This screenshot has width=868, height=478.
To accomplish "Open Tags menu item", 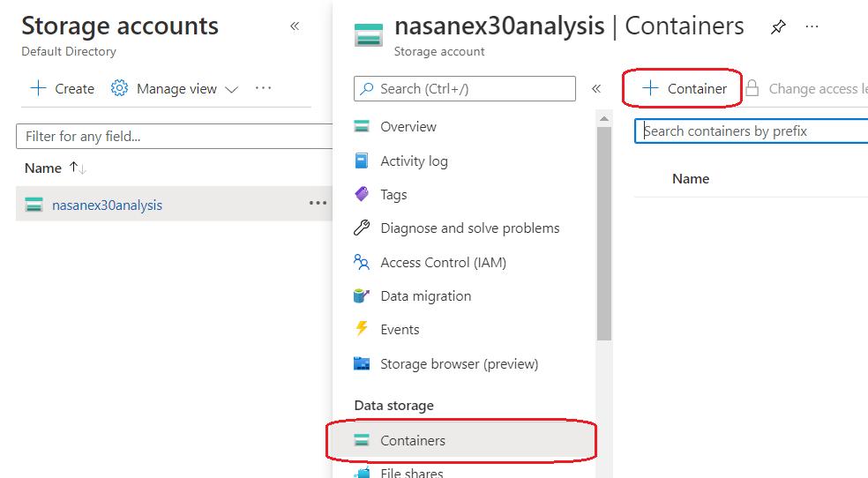I will (393, 195).
